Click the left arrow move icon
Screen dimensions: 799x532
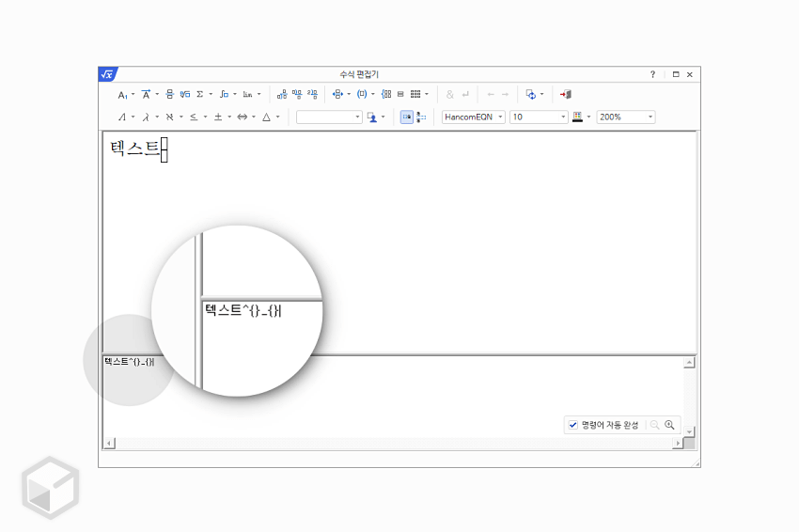(x=491, y=94)
